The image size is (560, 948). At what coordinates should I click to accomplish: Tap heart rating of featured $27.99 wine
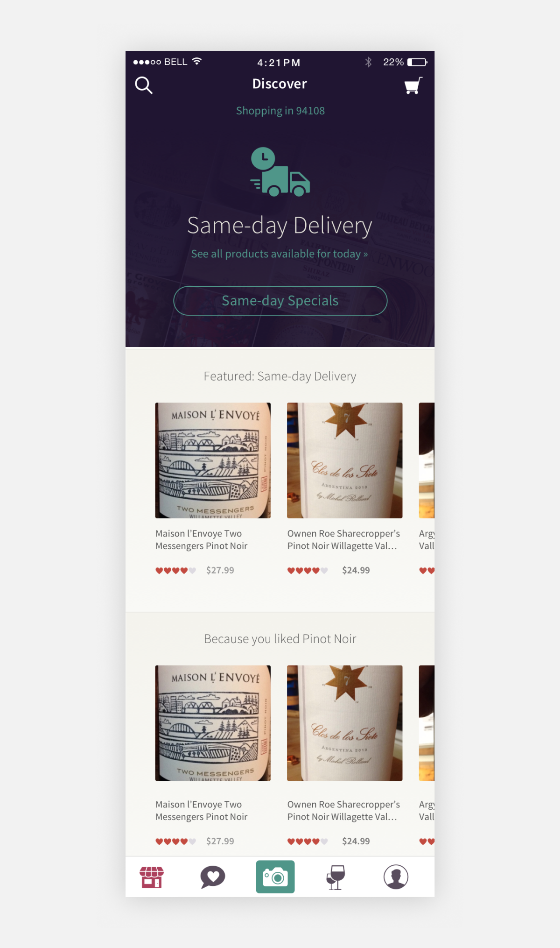point(175,570)
